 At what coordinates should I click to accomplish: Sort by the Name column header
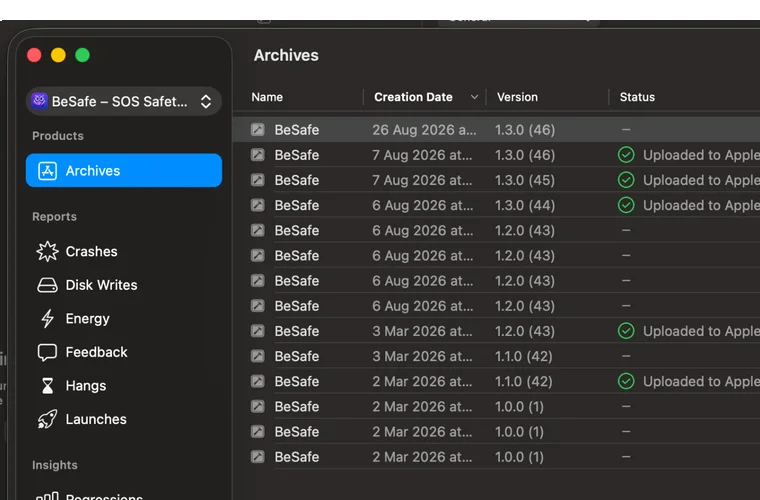tap(267, 97)
